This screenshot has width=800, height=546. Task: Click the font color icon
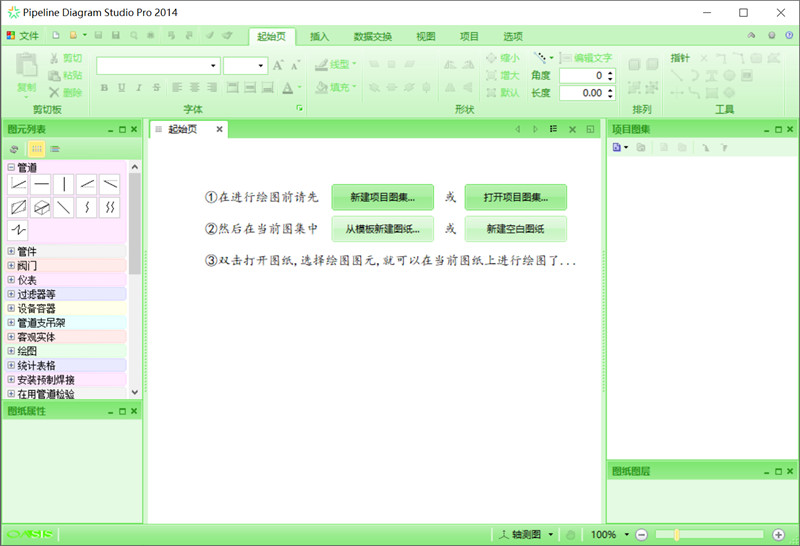coord(288,88)
